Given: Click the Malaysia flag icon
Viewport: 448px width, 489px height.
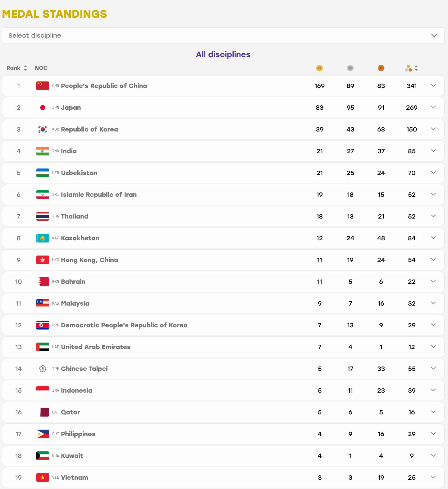Looking at the screenshot, I should tap(43, 303).
